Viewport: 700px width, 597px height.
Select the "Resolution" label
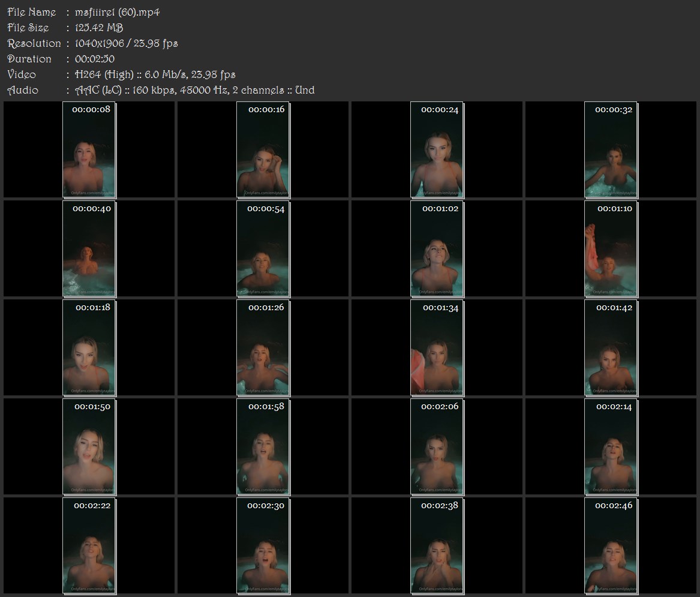tap(34, 43)
